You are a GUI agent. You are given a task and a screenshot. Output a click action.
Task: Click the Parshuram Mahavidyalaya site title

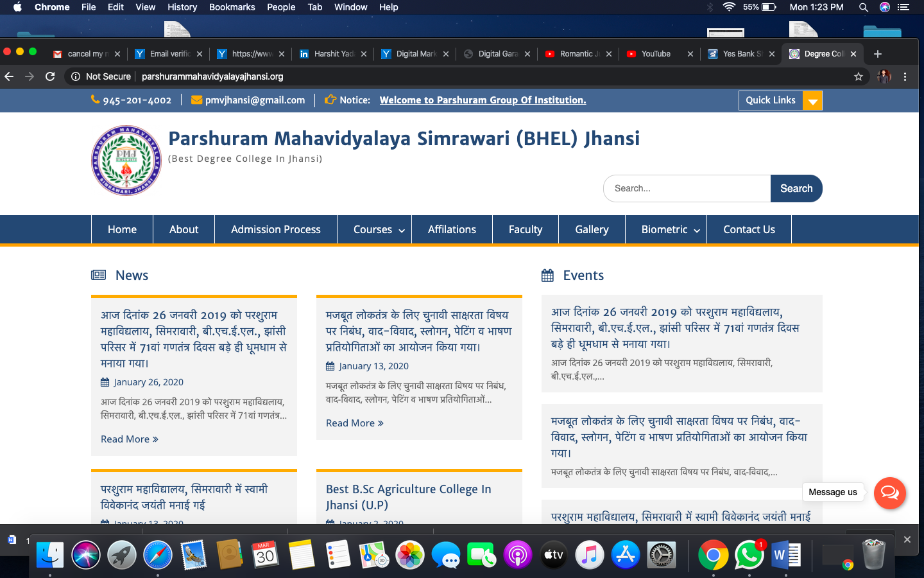404,139
